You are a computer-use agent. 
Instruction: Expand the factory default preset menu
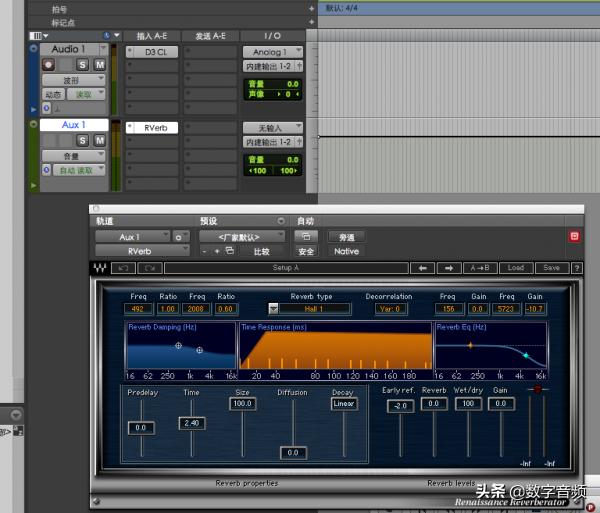[240, 237]
